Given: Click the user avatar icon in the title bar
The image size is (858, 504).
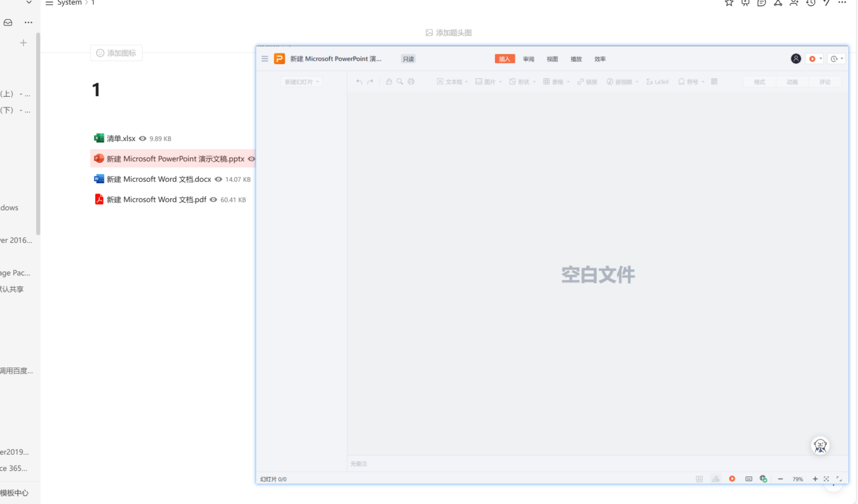Looking at the screenshot, I should (796, 59).
